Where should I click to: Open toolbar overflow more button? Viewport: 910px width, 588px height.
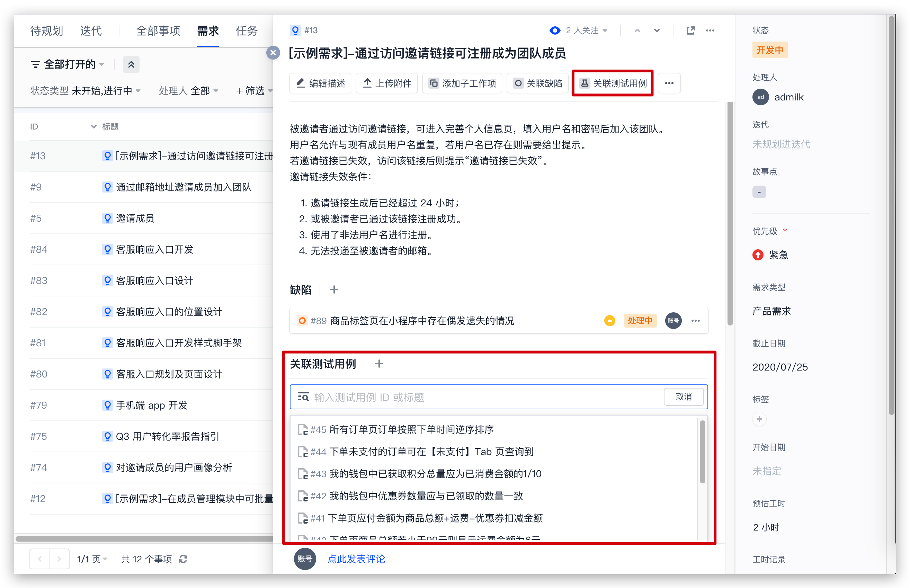[669, 83]
